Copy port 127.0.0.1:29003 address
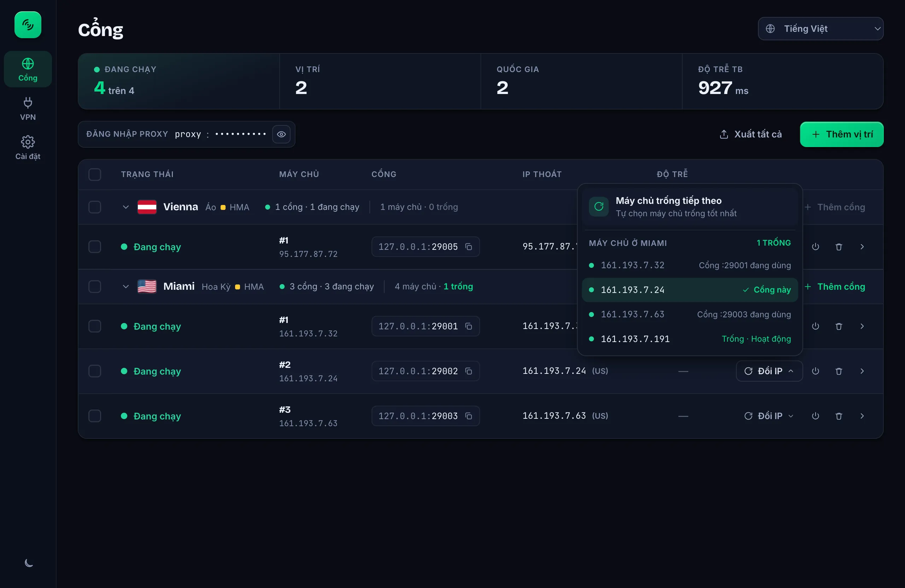The width and height of the screenshot is (905, 588). pos(468,416)
